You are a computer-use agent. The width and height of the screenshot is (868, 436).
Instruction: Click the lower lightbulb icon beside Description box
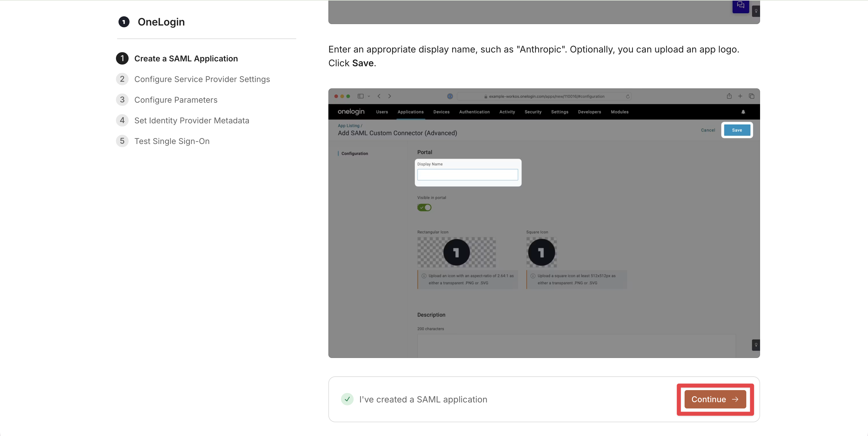click(756, 345)
